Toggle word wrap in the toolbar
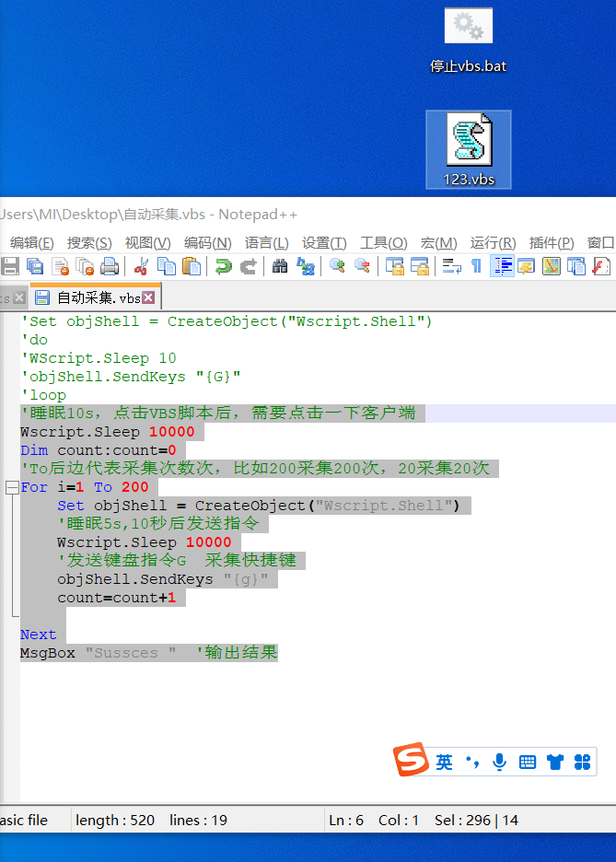Screen dimensions: 616x862 click(451, 267)
